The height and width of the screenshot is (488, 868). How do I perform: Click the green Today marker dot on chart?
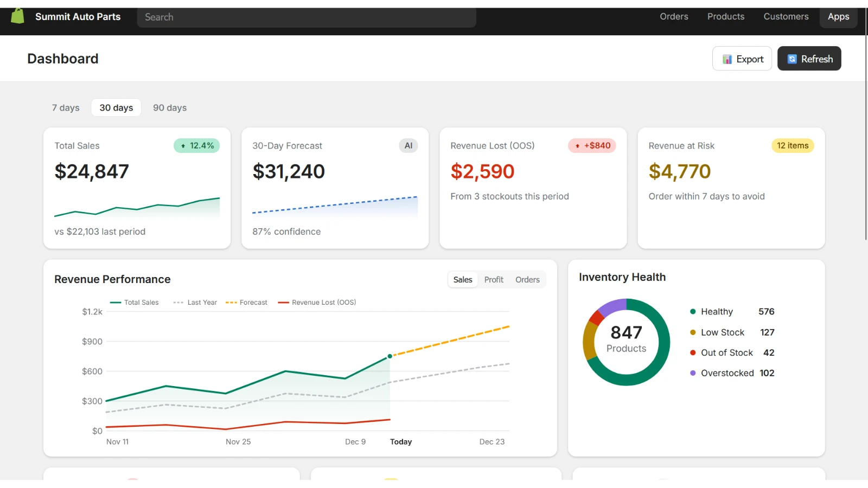(390, 356)
